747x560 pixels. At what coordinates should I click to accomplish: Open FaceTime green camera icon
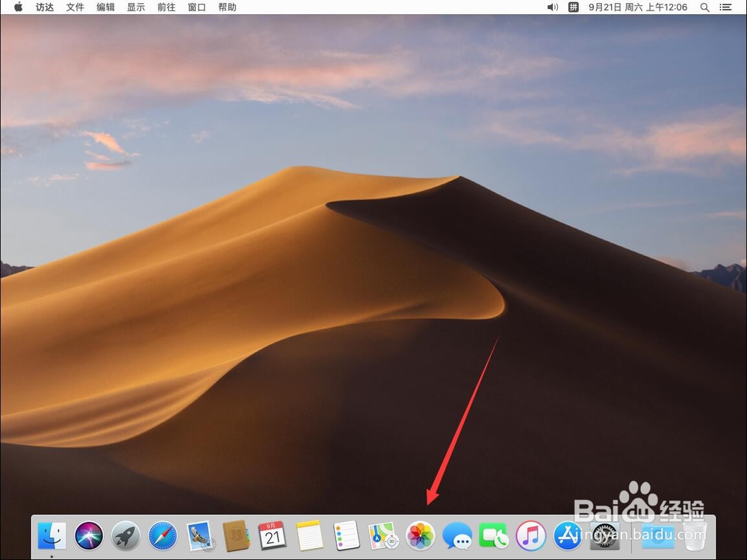click(x=494, y=535)
